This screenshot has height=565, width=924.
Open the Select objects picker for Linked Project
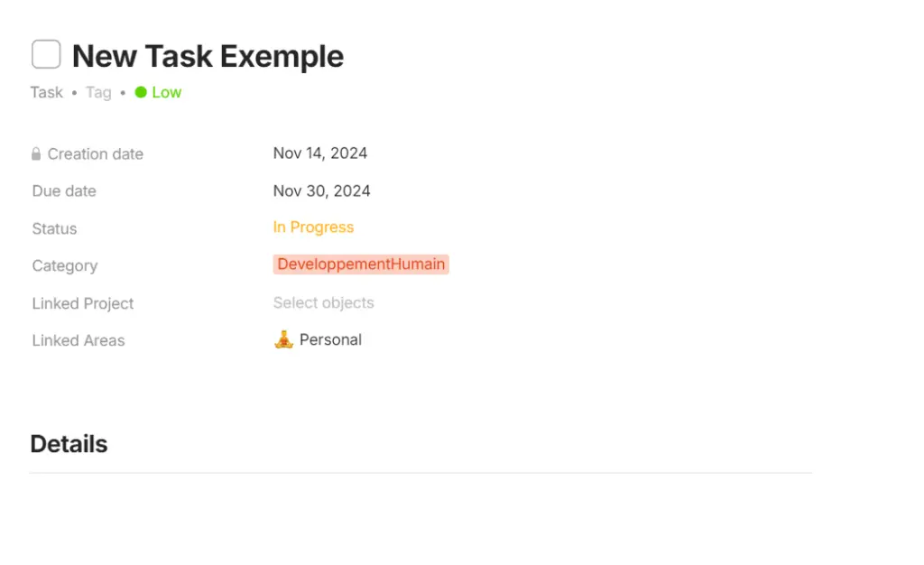pos(323,302)
